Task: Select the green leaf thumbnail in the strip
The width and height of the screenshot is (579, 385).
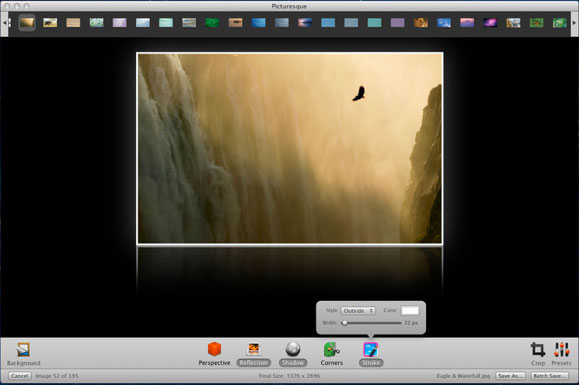Action: (212, 23)
